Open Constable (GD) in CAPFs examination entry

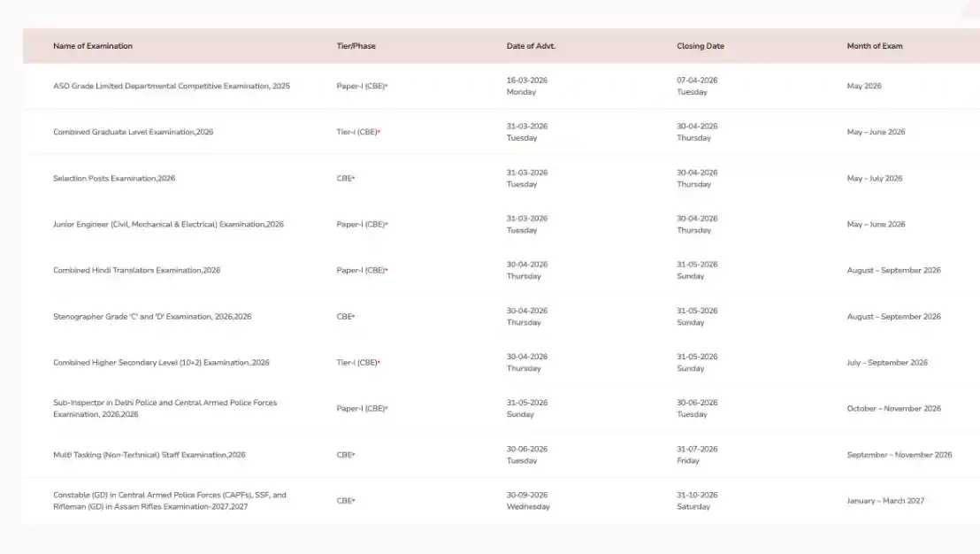pyautogui.click(x=170, y=501)
